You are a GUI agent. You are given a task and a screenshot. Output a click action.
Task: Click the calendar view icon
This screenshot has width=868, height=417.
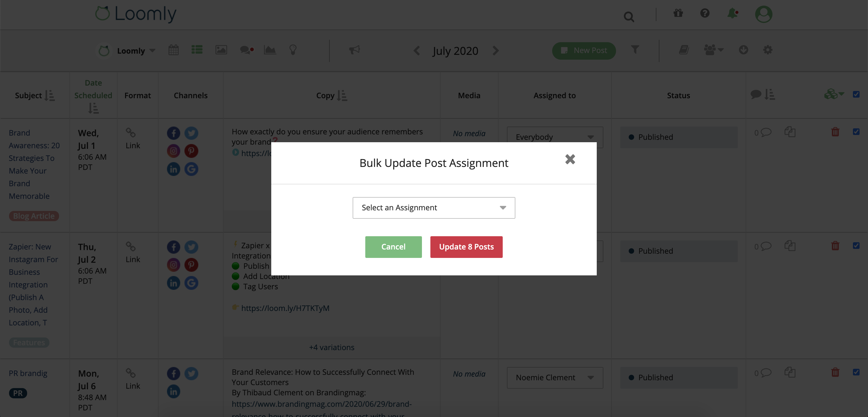174,50
